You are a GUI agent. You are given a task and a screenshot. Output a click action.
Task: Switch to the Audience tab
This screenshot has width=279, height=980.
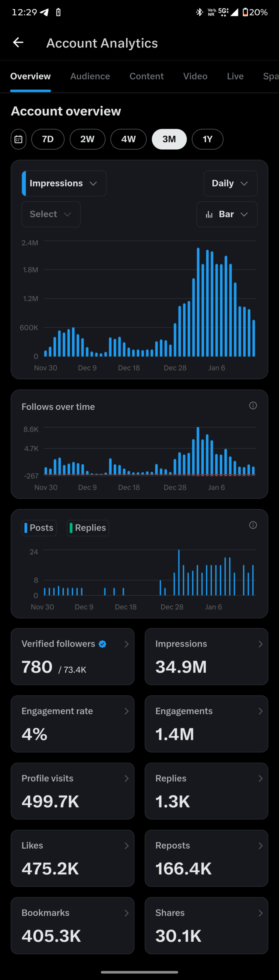pyautogui.click(x=90, y=76)
